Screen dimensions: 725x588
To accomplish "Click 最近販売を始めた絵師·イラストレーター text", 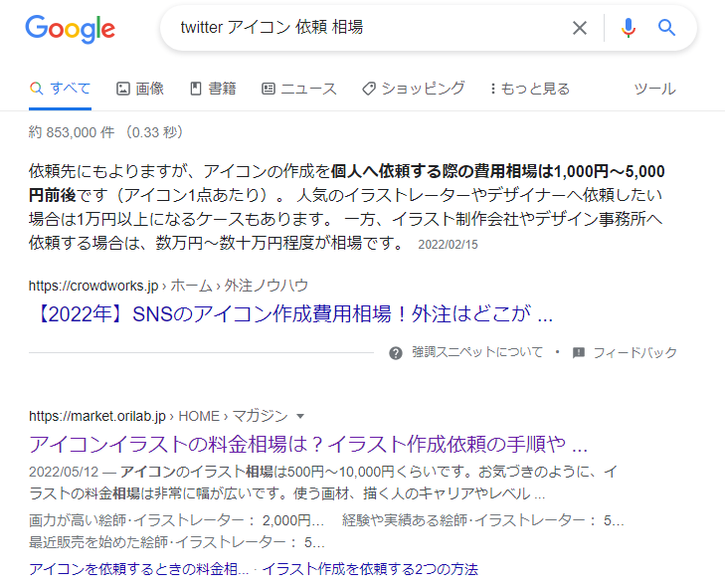I will pos(157,542).
